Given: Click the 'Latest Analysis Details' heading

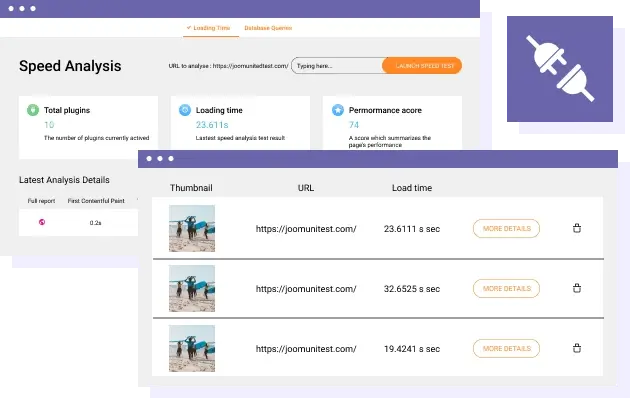Looking at the screenshot, I should (x=64, y=180).
